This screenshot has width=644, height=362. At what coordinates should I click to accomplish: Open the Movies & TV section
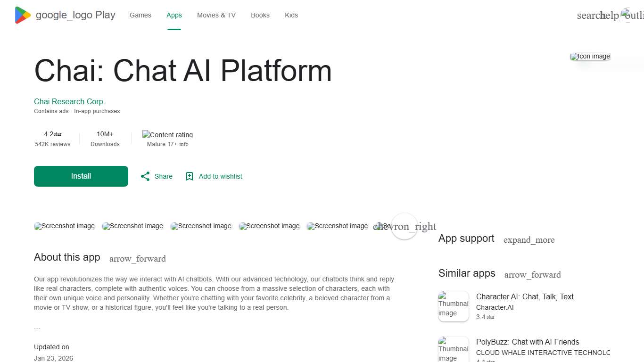click(216, 15)
